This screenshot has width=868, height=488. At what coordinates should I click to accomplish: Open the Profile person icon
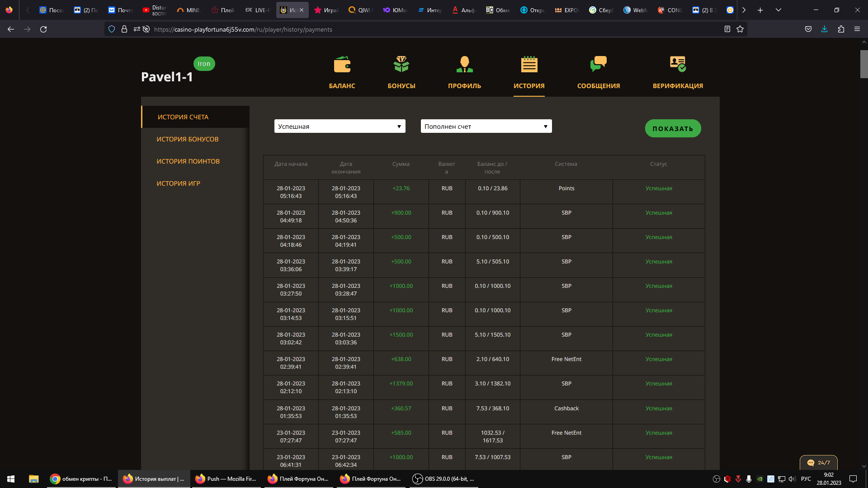[464, 65]
